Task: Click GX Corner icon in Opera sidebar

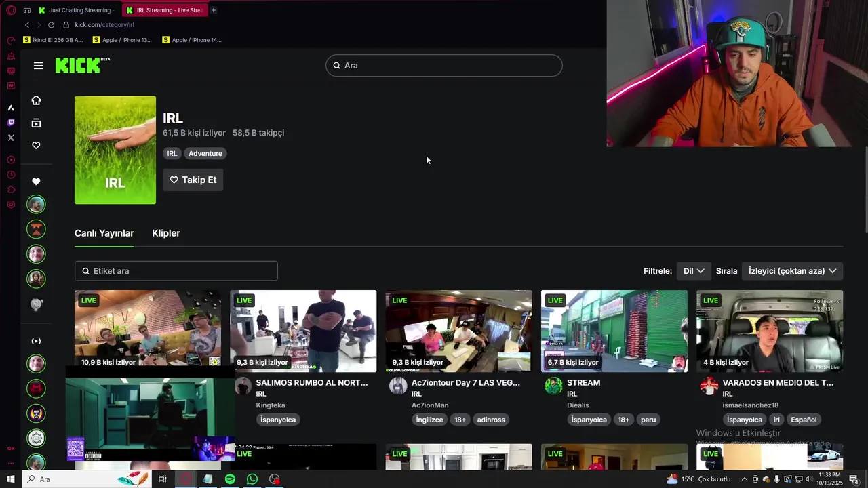Action: [x=11, y=448]
